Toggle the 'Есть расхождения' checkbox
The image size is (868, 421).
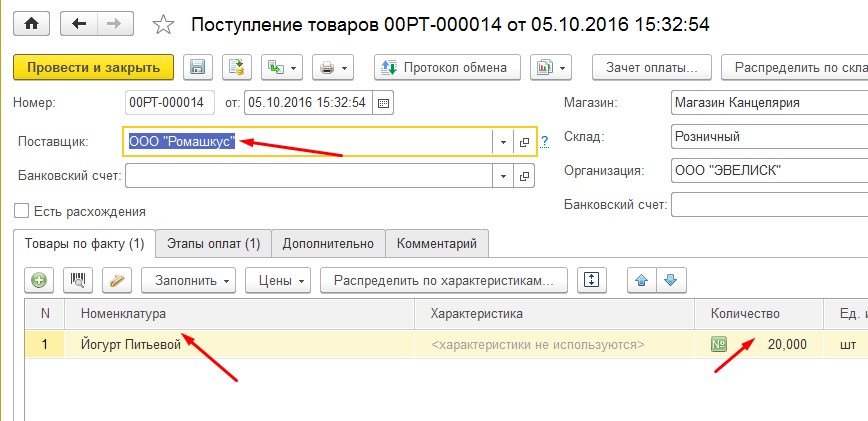22,211
